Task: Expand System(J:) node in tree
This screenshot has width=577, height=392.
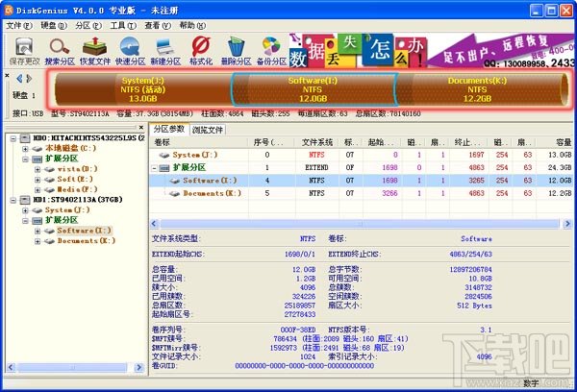Action: pos(25,210)
